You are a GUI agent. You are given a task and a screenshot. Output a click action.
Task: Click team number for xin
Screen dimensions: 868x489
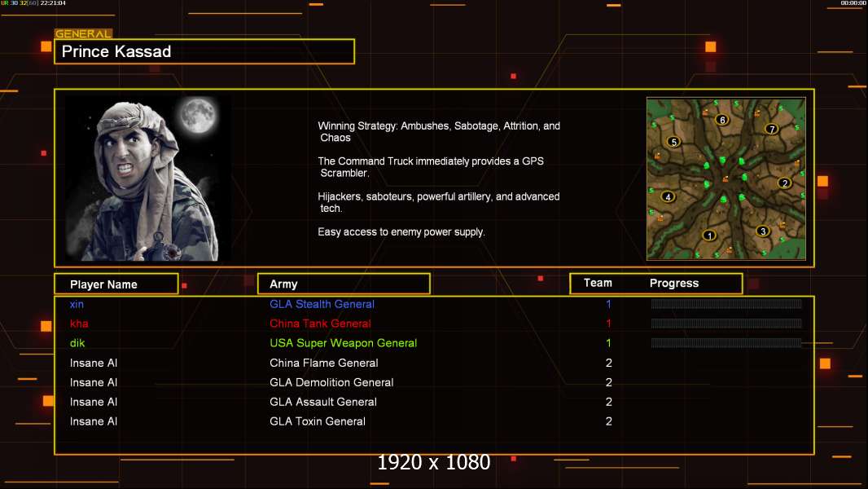[608, 304]
